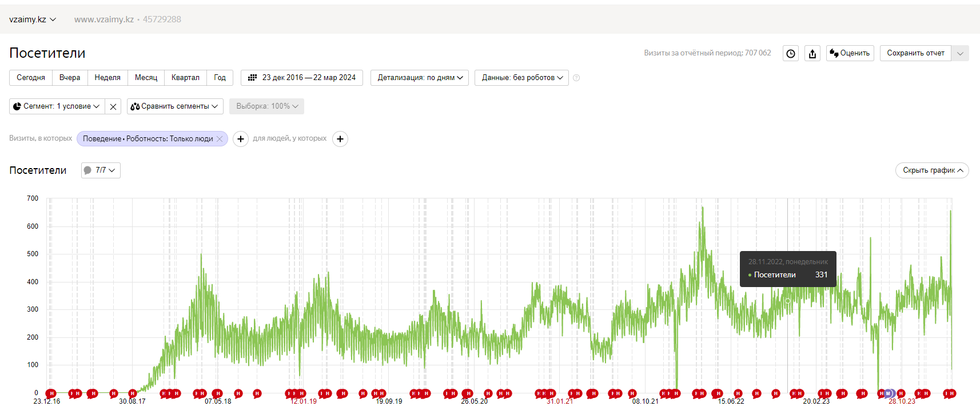Collapse chart with Скрыть график
This screenshot has height=410, width=980.
click(x=932, y=170)
